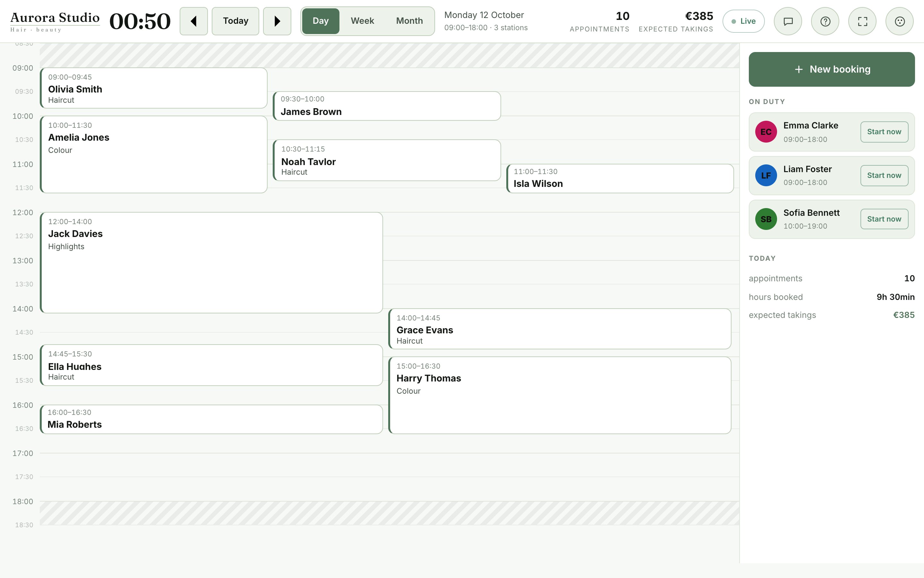Click the 12:00 time label
Viewport: 924px width, 578px height.
click(x=23, y=213)
